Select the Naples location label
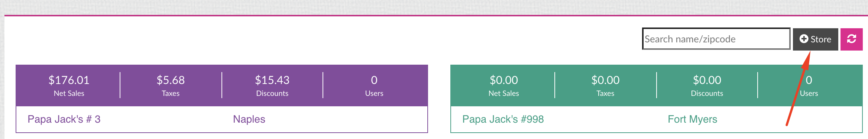The height and width of the screenshot is (139, 868). coord(249,119)
